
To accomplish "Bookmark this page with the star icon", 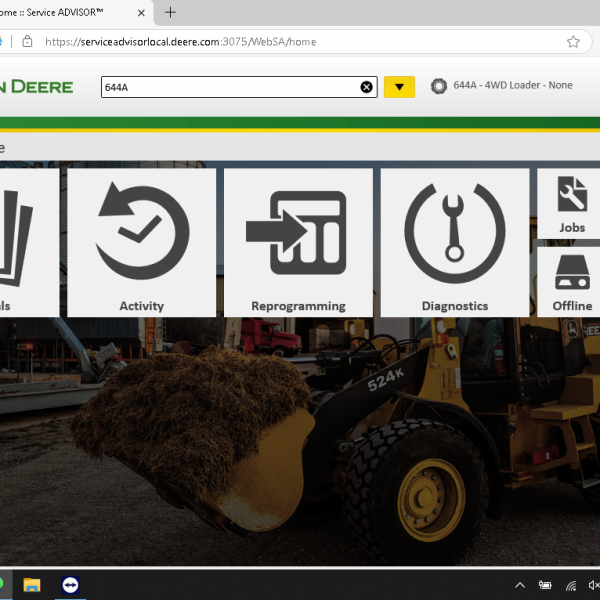I will pos(573,42).
